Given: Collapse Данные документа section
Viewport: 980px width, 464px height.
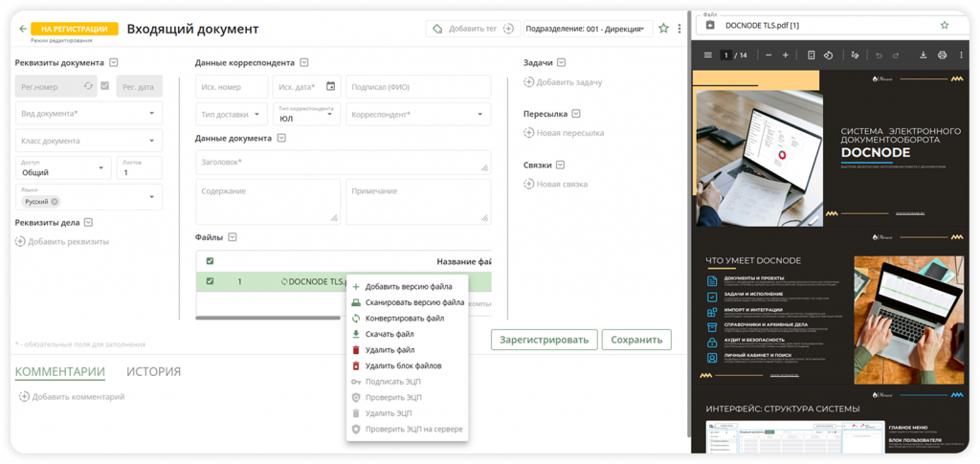Looking at the screenshot, I should pyautogui.click(x=281, y=138).
